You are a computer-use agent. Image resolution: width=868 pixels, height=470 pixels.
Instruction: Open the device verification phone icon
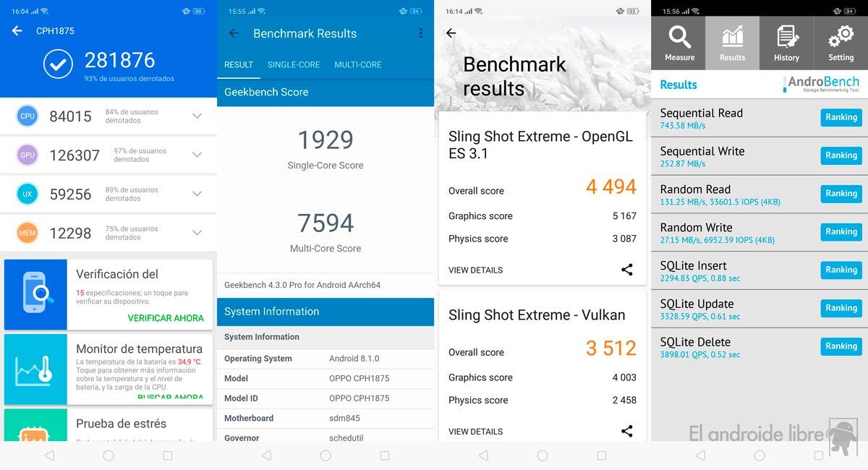coord(35,294)
